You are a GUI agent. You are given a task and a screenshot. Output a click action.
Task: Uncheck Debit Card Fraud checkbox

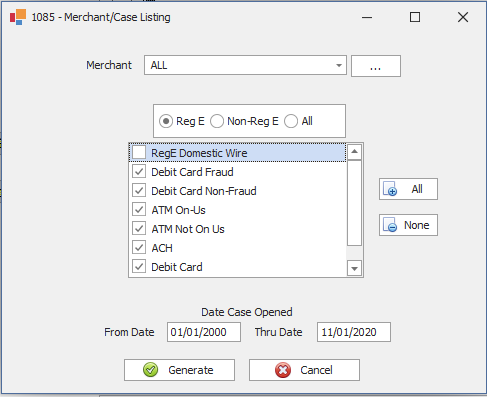(139, 172)
